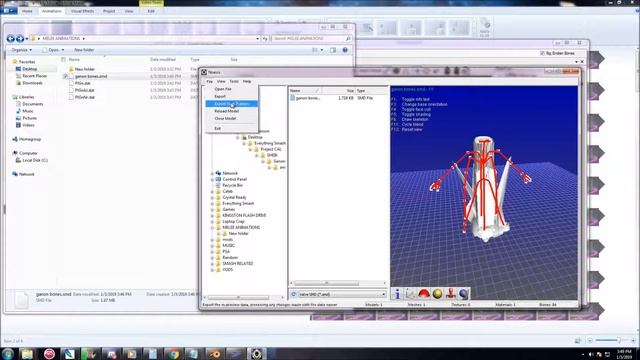Choose Export from Preview menu item
Image resolution: width=640 pixels, height=360 pixels.
click(231, 104)
